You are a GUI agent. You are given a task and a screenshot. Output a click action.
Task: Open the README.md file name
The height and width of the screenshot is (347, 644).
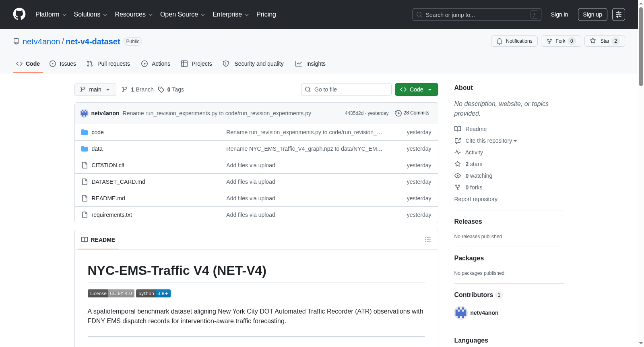click(108, 198)
